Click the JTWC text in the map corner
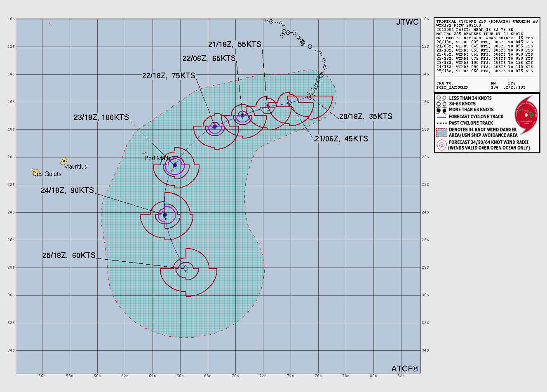Screen dimensions: 547x392 coord(407,22)
